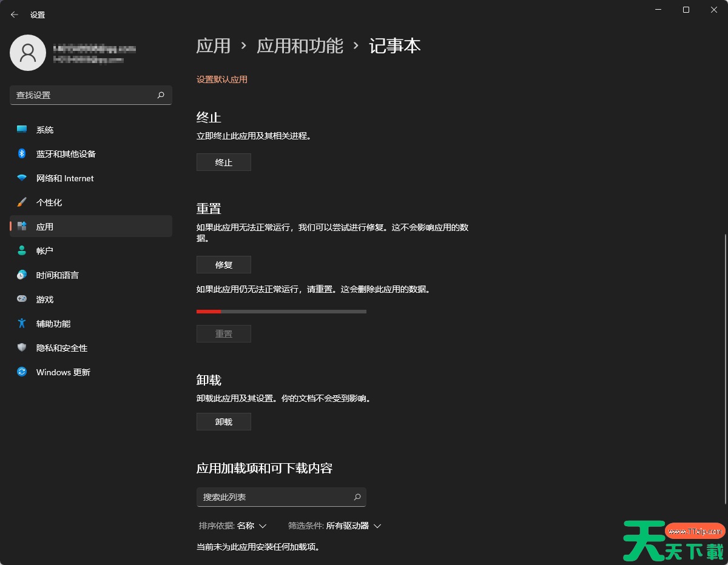728x565 pixels.
Task: Click the search magnifier in 查找设置 box
Action: pos(161,95)
